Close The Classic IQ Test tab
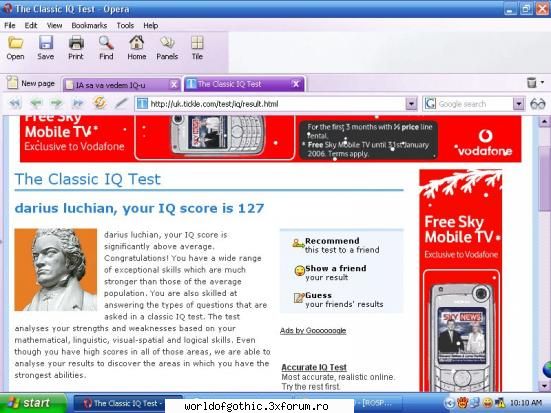This screenshot has height=413, width=551. pos(296,84)
